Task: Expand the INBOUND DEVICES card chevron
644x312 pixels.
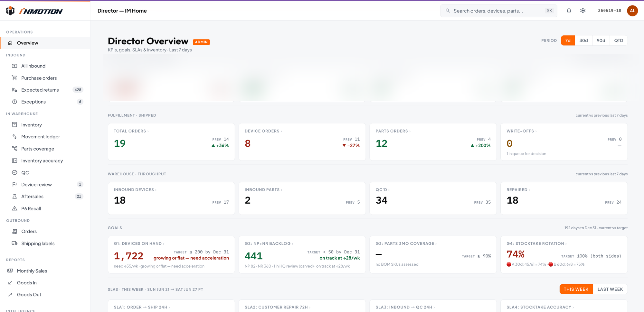Action: (156, 190)
